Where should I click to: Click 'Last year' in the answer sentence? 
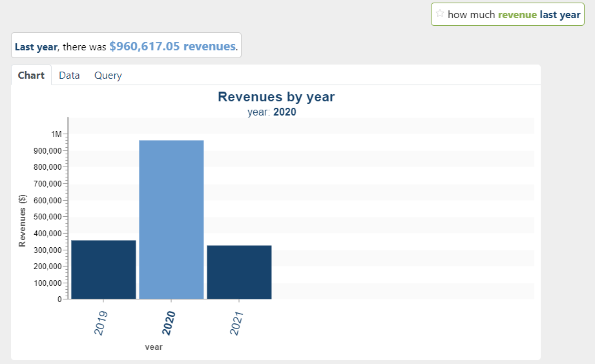36,47
